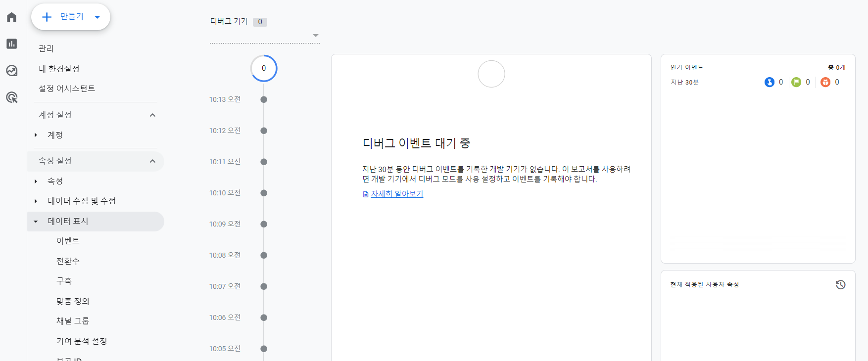Open the Advertising icon in left rail
Image resolution: width=868 pixels, height=361 pixels.
[12, 97]
